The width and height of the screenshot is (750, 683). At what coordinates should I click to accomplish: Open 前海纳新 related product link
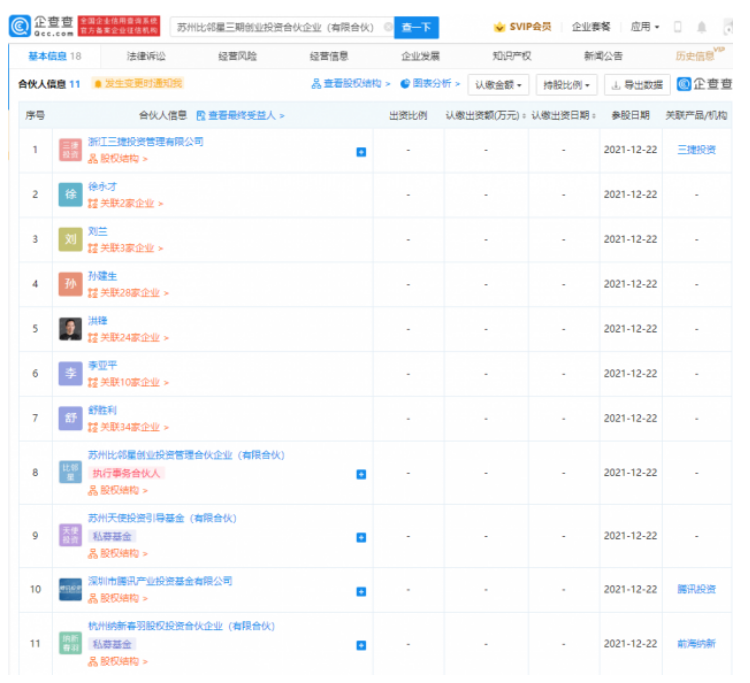[x=696, y=643]
